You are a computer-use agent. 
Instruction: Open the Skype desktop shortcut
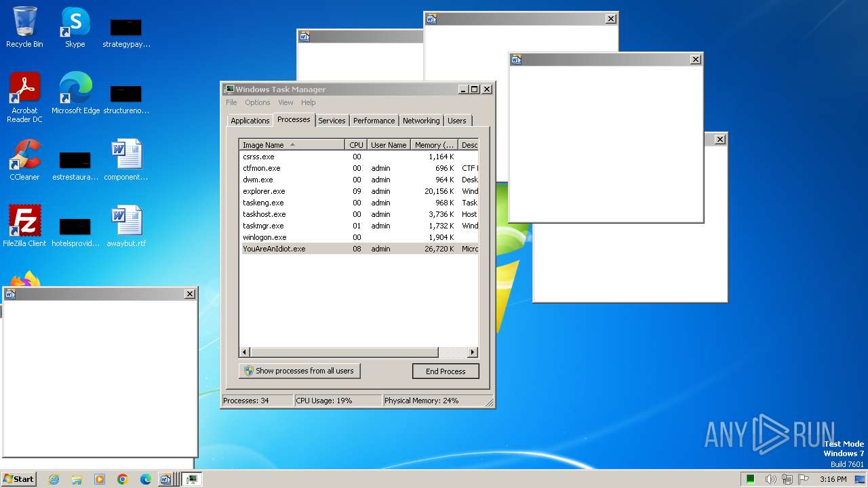75,27
